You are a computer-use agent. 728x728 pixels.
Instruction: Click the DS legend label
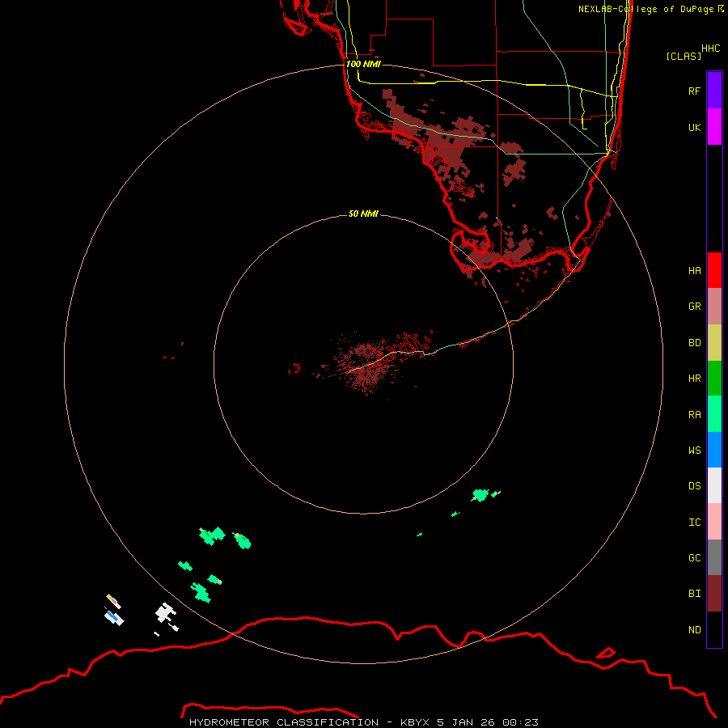tap(694, 486)
